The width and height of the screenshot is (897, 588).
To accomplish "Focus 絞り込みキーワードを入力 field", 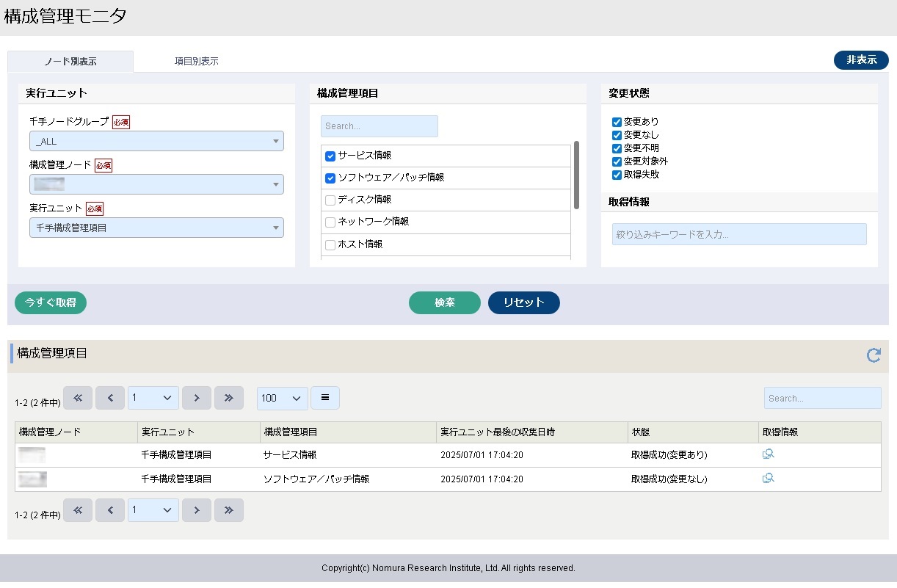I will click(739, 234).
